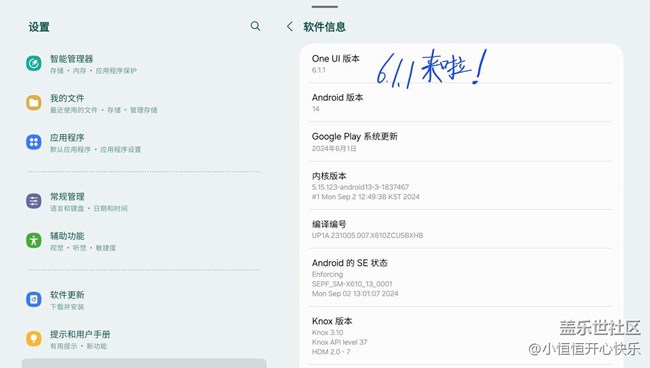Click the 提示和用户手册 lightbulb icon

coord(34,339)
